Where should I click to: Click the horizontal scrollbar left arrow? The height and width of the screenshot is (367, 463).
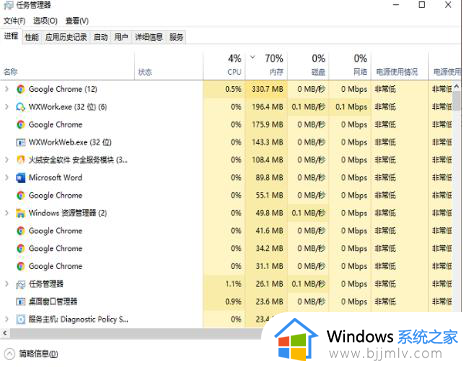click(x=5, y=333)
